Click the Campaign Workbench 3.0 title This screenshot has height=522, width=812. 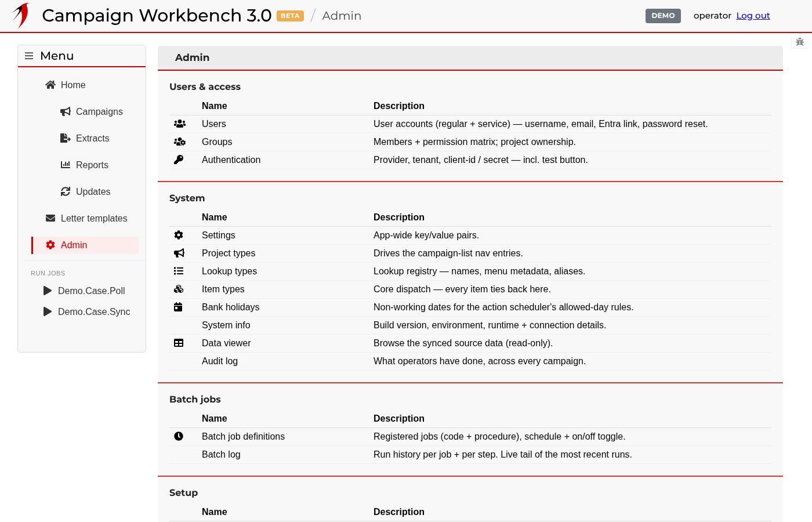click(157, 16)
